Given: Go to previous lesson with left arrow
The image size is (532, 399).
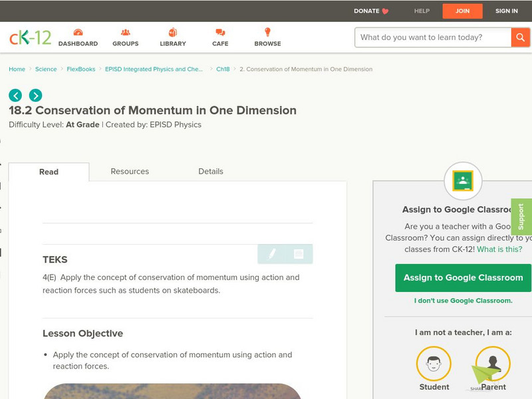Looking at the screenshot, I should (x=15, y=95).
